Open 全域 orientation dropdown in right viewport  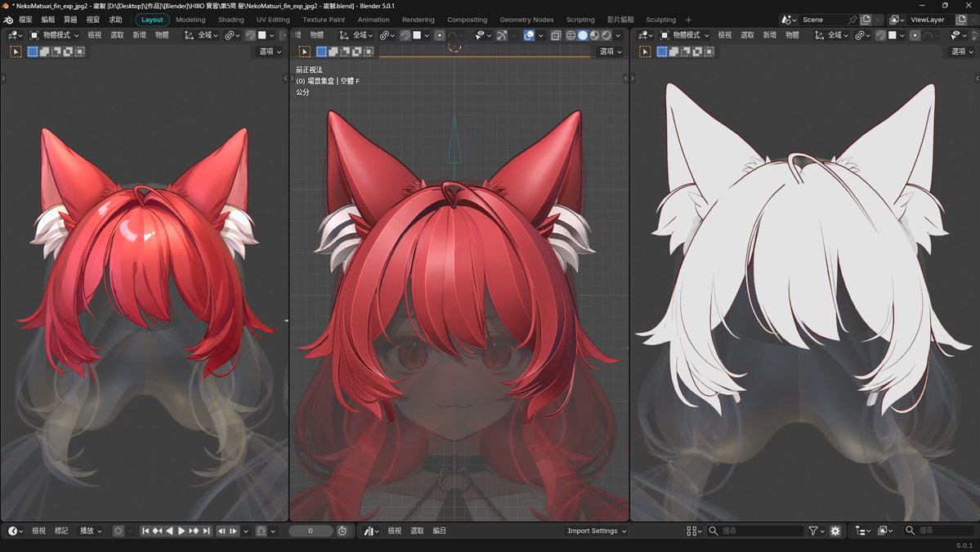tap(831, 35)
